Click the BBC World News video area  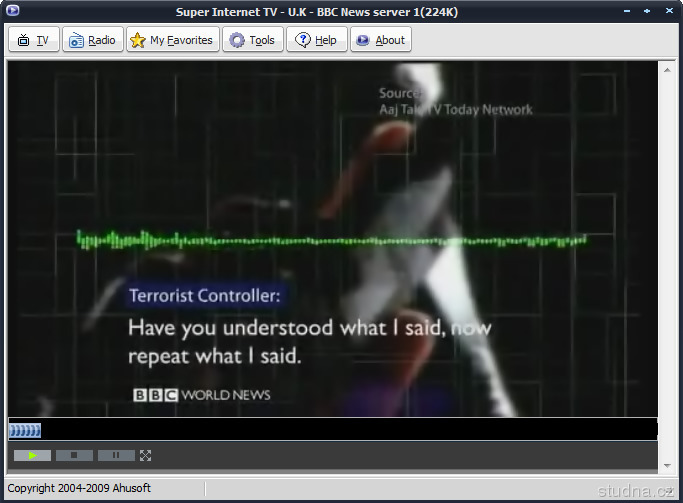[x=332, y=240]
